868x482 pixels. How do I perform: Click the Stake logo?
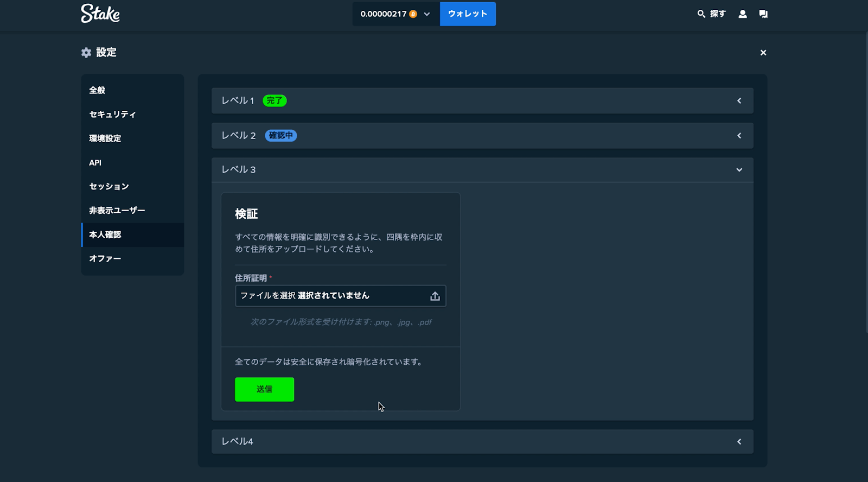coord(100,14)
